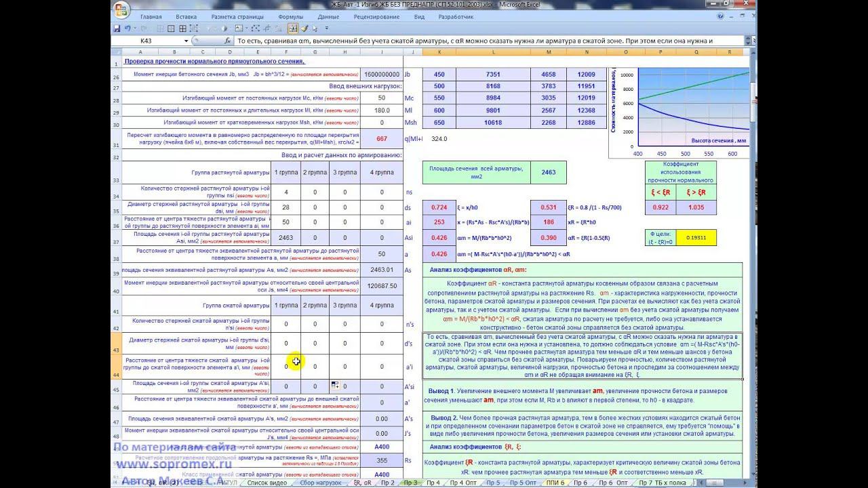This screenshot has height=488, width=868.
Task: Select the x value cell 253
Action: [440, 222]
